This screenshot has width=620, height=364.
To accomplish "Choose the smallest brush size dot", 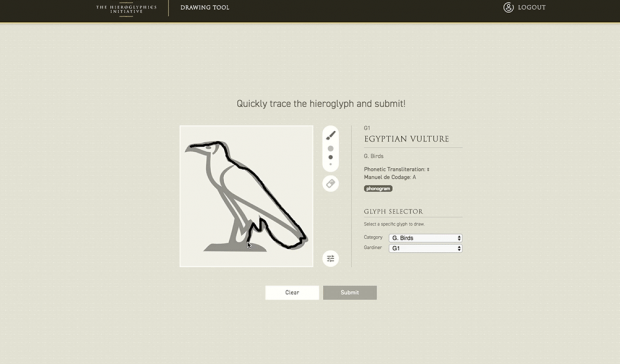I will pyautogui.click(x=331, y=164).
